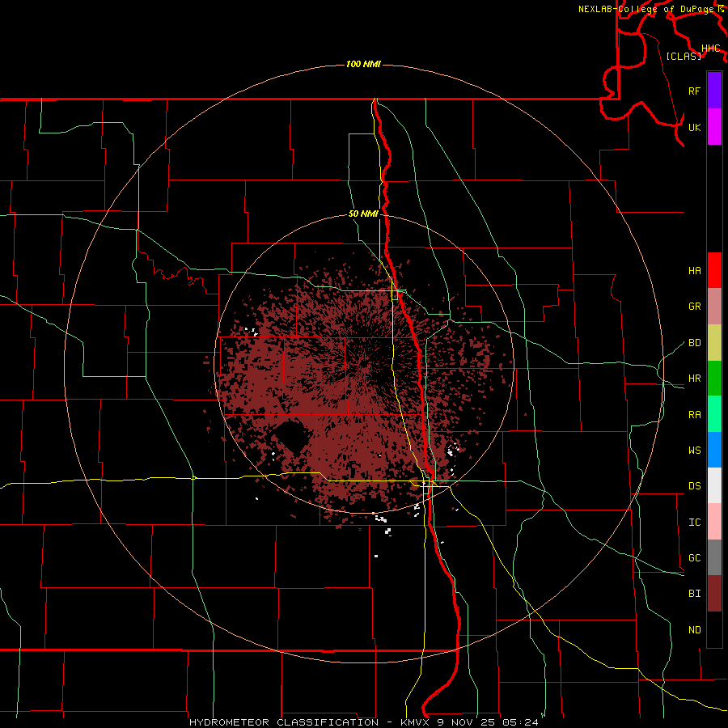Image resolution: width=728 pixels, height=728 pixels.
Task: Click the BI dark red legend swatch
Action: click(714, 594)
